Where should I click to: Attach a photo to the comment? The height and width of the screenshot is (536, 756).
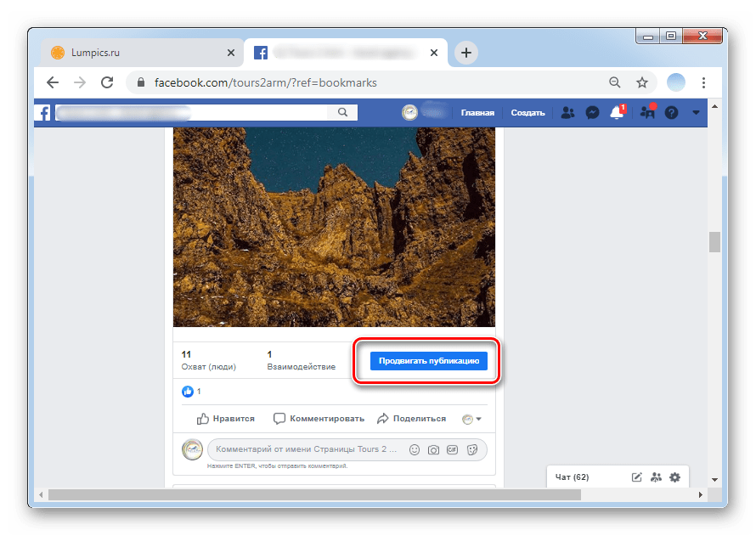click(433, 449)
